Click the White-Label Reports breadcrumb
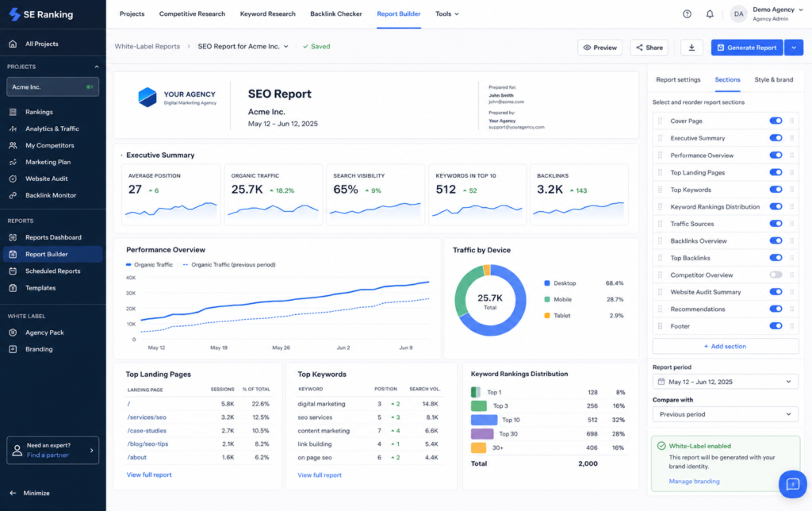Viewport: 812px width, 511px height. coord(147,46)
